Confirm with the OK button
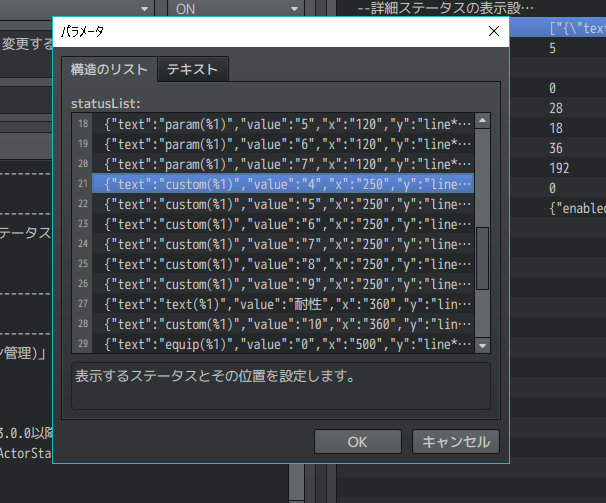 (357, 442)
